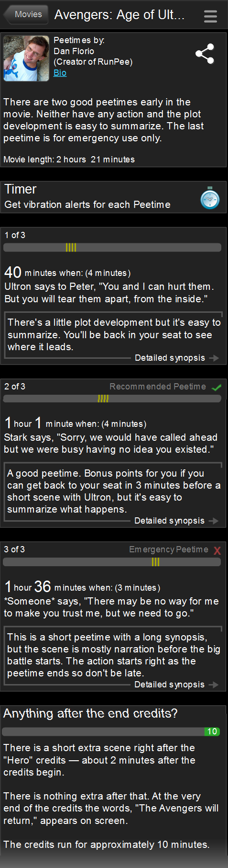Screen dimensions: 228x868
Task: Tap the share icon
Action: 205,54
